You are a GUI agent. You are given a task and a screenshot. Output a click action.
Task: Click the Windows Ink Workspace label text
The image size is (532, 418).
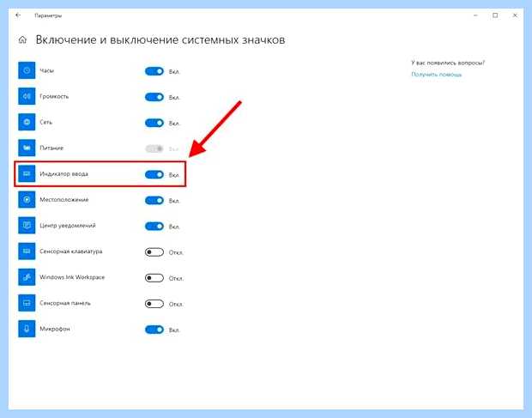(x=72, y=277)
